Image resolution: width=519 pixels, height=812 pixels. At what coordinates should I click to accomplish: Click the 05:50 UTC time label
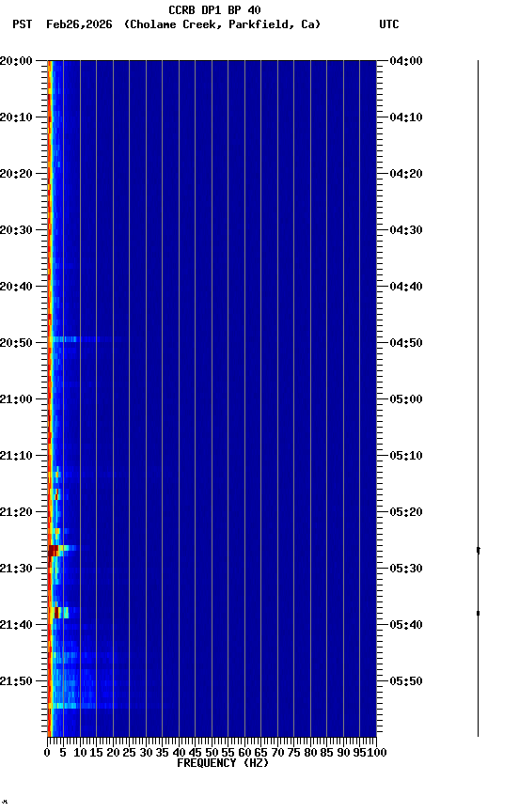click(x=406, y=682)
